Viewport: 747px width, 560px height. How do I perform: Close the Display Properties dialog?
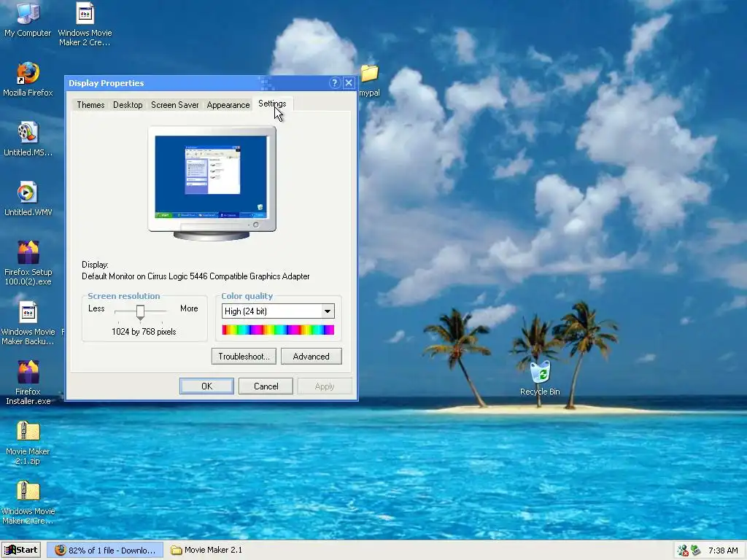point(349,83)
